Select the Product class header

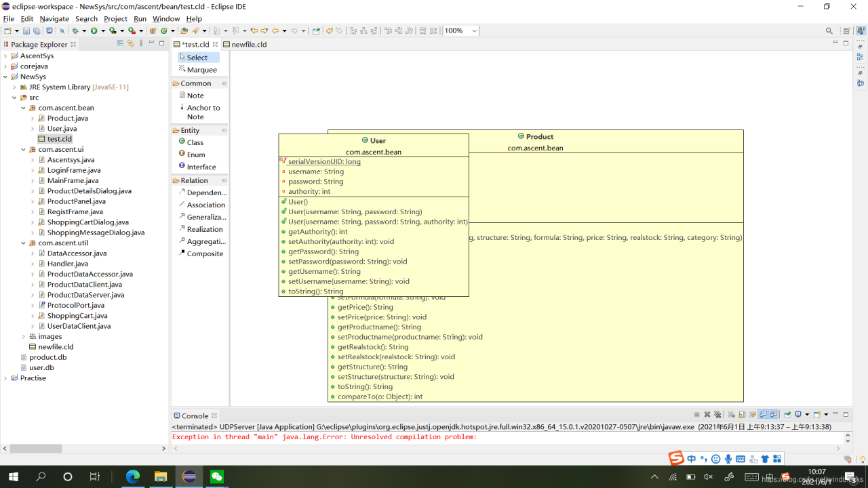tap(536, 142)
